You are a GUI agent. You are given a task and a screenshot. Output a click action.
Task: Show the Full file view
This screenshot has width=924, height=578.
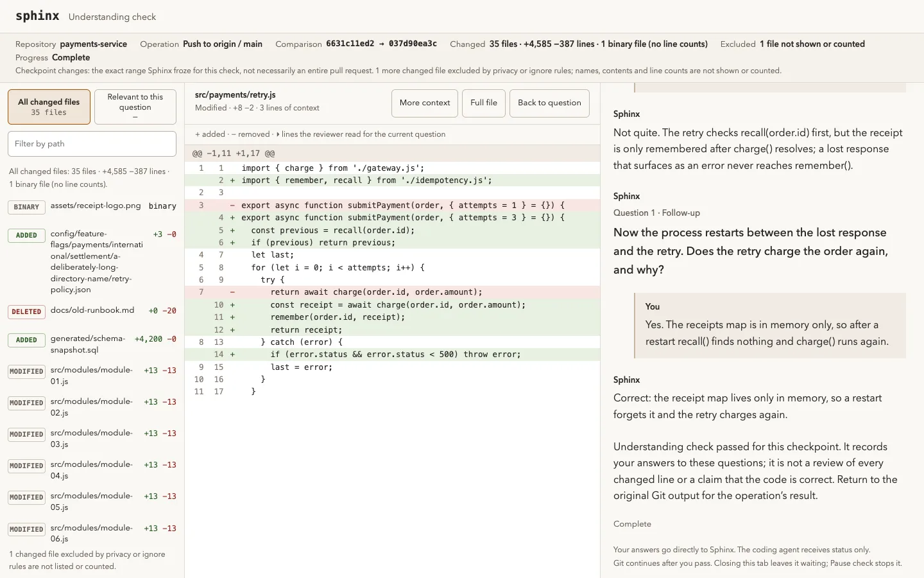484,103
